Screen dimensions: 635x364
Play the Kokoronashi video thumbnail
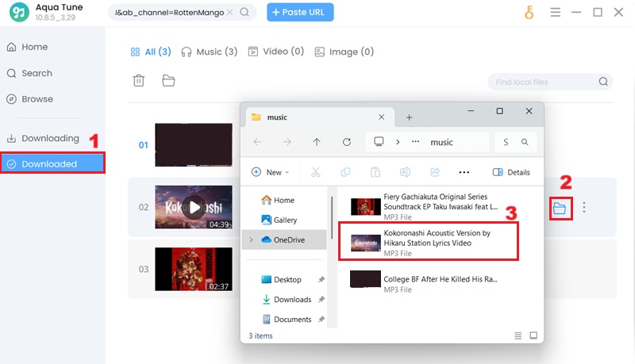[193, 208]
